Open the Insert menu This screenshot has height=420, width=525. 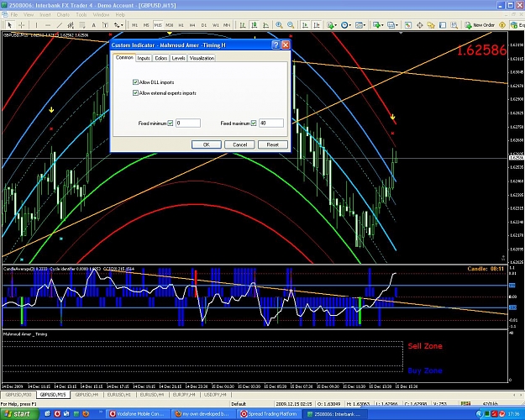(x=45, y=15)
